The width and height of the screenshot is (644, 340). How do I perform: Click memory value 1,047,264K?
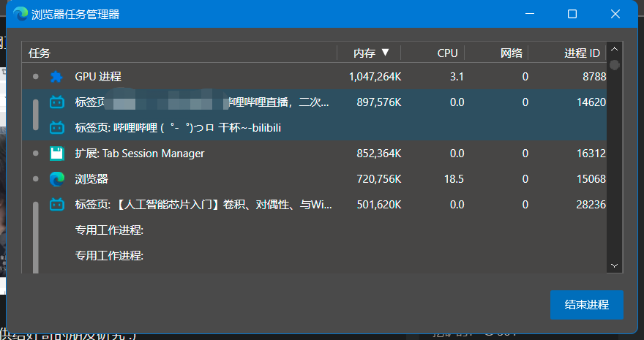[x=375, y=77]
